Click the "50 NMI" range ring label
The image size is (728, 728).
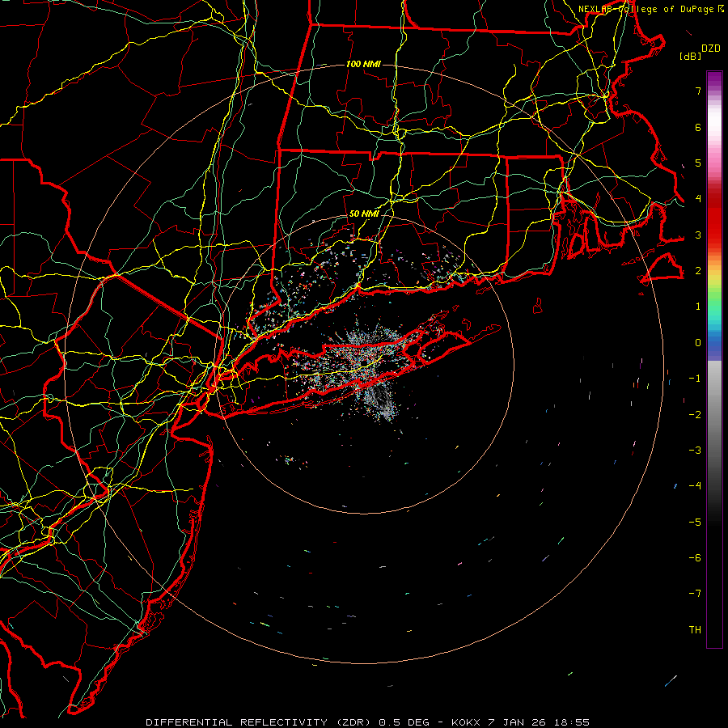point(363,214)
